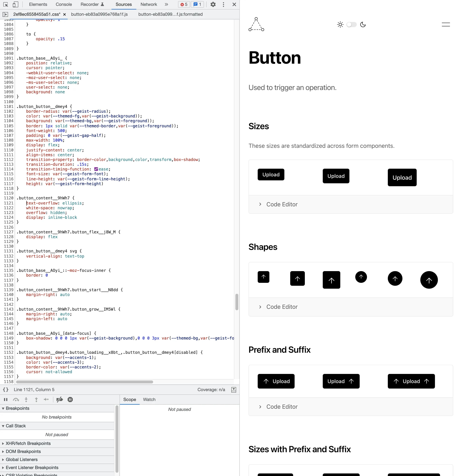
Task: Click the ease timing function swatch
Action: (96, 169)
